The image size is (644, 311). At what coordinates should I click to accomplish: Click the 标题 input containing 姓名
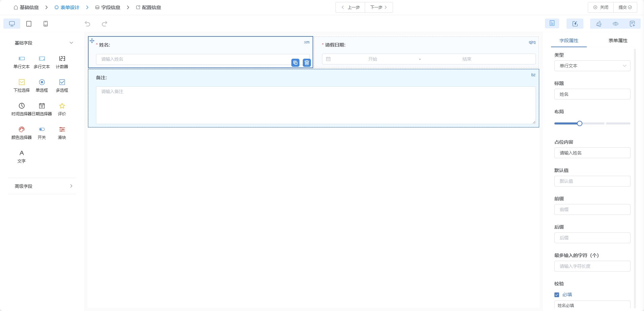[x=592, y=94]
